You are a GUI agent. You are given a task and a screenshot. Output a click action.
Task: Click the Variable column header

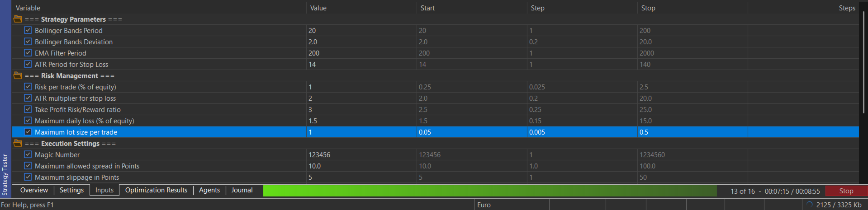tap(159, 8)
